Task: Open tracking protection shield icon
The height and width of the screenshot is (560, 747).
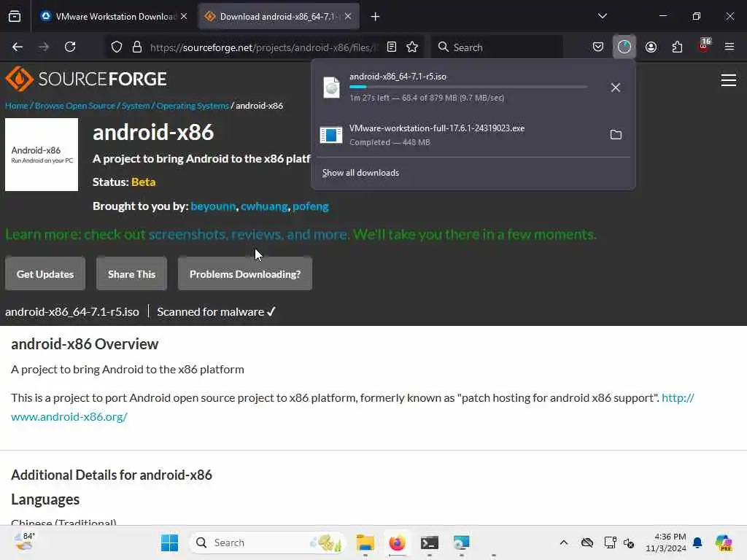Action: point(117,47)
